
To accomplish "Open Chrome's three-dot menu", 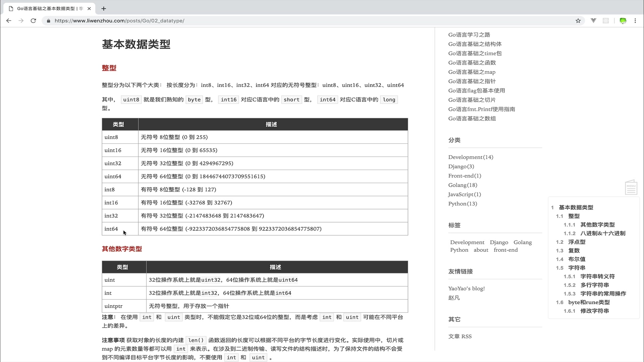I will [x=635, y=20].
